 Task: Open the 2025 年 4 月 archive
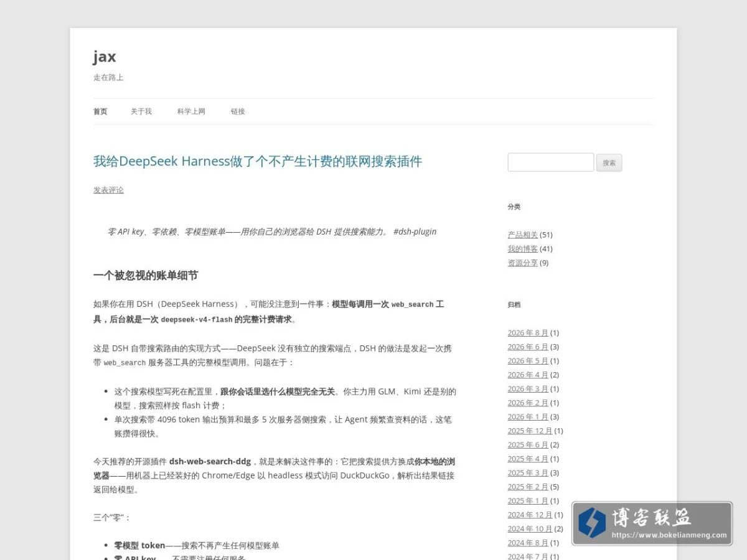(528, 459)
